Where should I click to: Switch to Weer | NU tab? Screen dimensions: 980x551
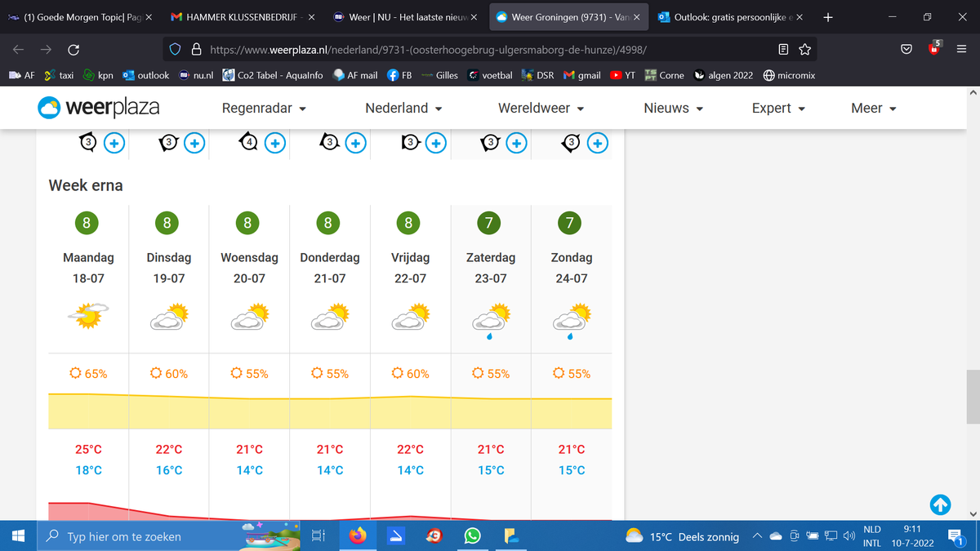pos(405,16)
